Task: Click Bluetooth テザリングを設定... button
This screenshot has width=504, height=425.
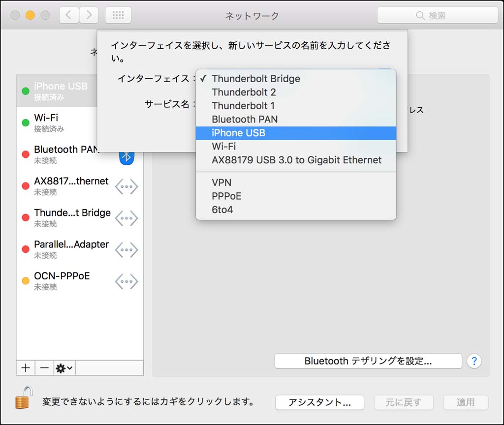Action: [368, 361]
